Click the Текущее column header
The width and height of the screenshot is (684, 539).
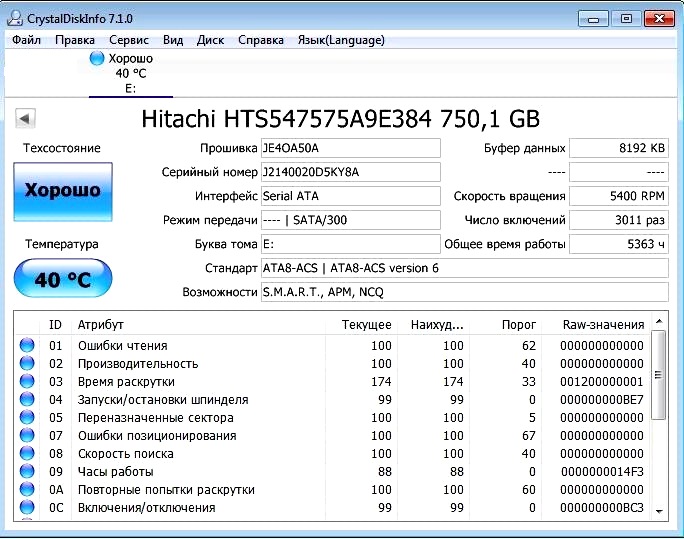point(361,325)
